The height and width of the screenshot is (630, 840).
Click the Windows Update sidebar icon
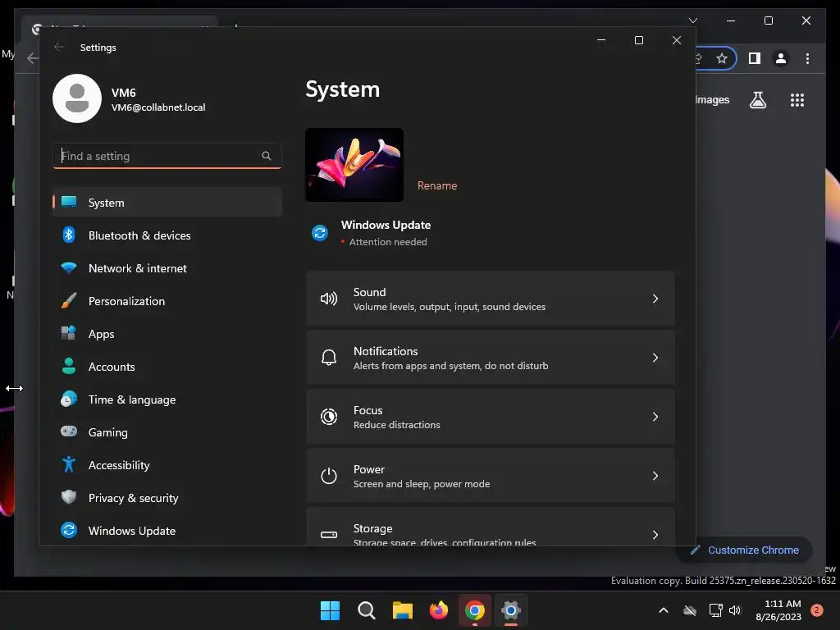(x=69, y=530)
